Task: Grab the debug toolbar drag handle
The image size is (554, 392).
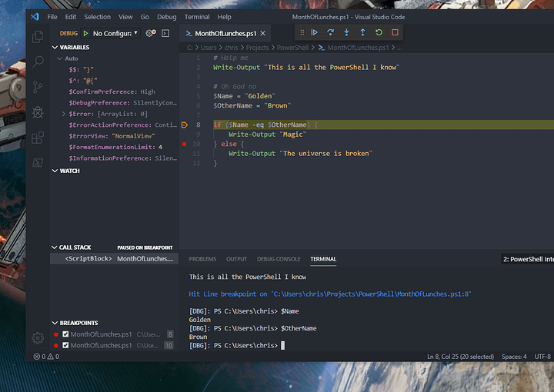Action: point(302,32)
